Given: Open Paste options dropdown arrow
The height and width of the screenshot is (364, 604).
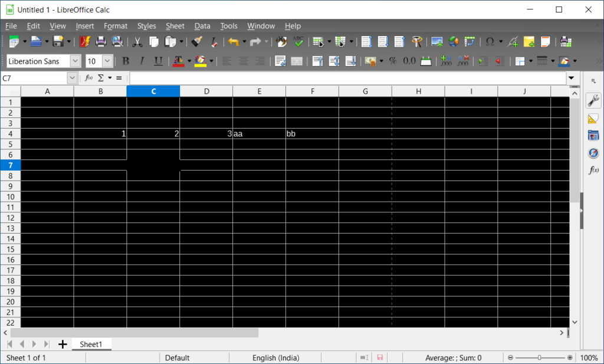Looking at the screenshot, I should pos(181,42).
